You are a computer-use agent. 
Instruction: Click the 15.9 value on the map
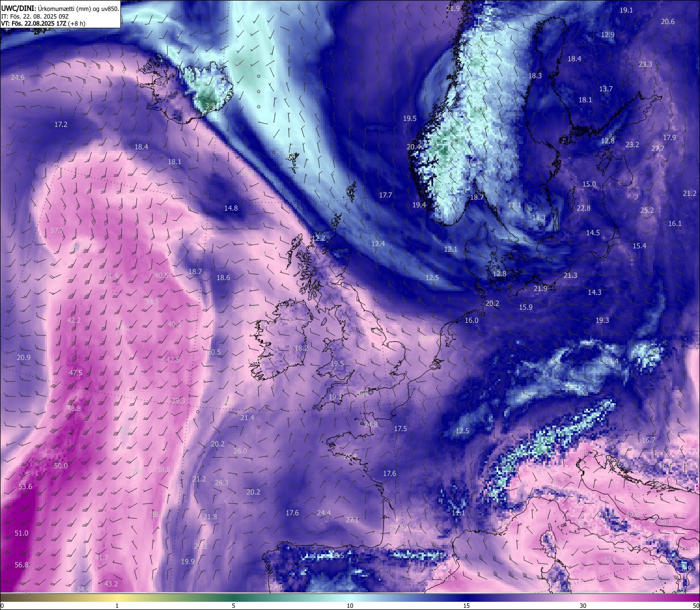(526, 307)
